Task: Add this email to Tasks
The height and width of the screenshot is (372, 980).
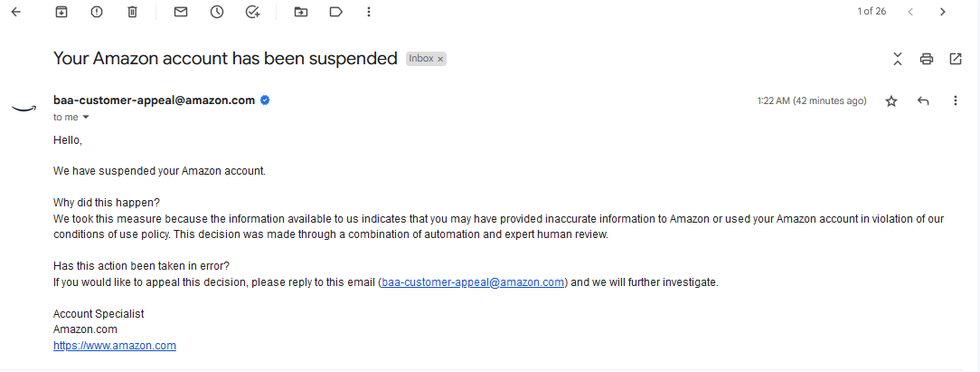Action: coord(252,12)
